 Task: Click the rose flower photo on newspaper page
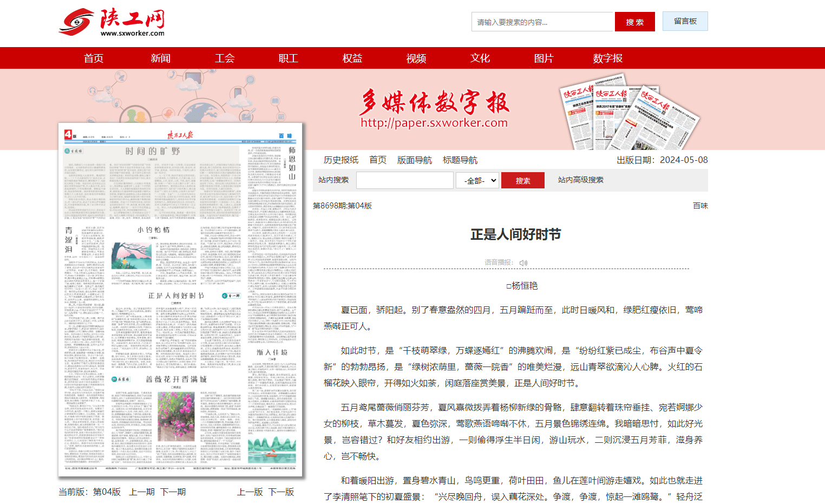[x=176, y=417]
